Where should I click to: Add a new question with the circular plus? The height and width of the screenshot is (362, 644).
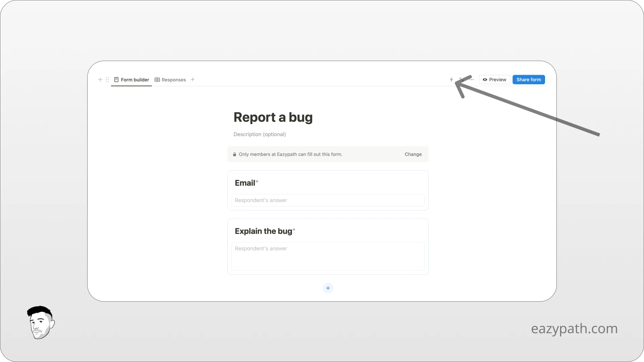(328, 288)
